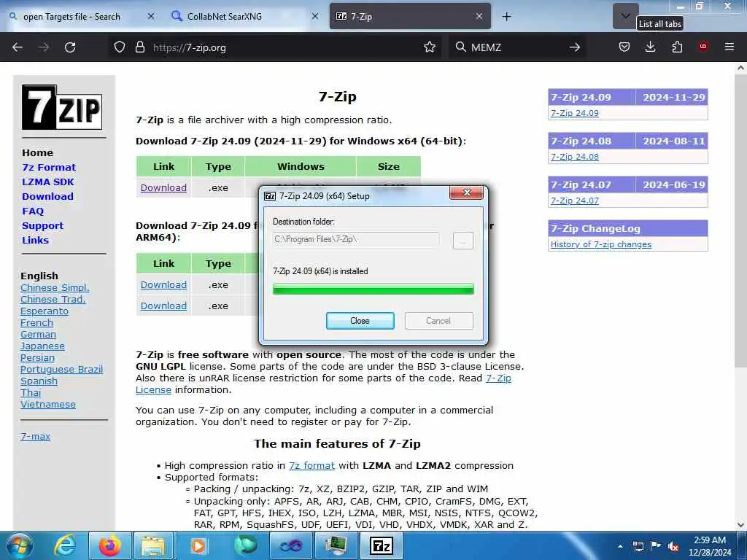Switch language to Vietnamese
This screenshot has width=747, height=560.
(47, 404)
